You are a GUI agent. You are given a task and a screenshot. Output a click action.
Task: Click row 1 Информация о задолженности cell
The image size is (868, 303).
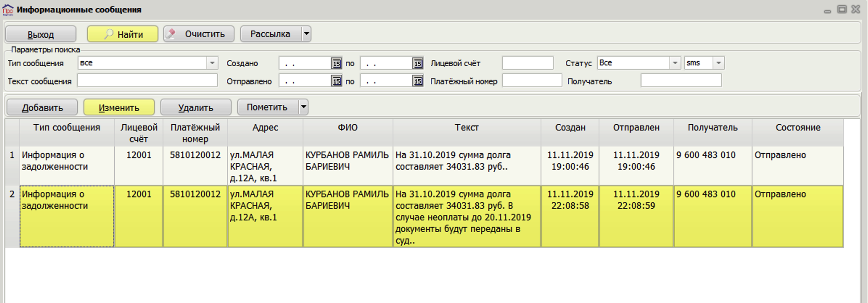pyautogui.click(x=67, y=166)
